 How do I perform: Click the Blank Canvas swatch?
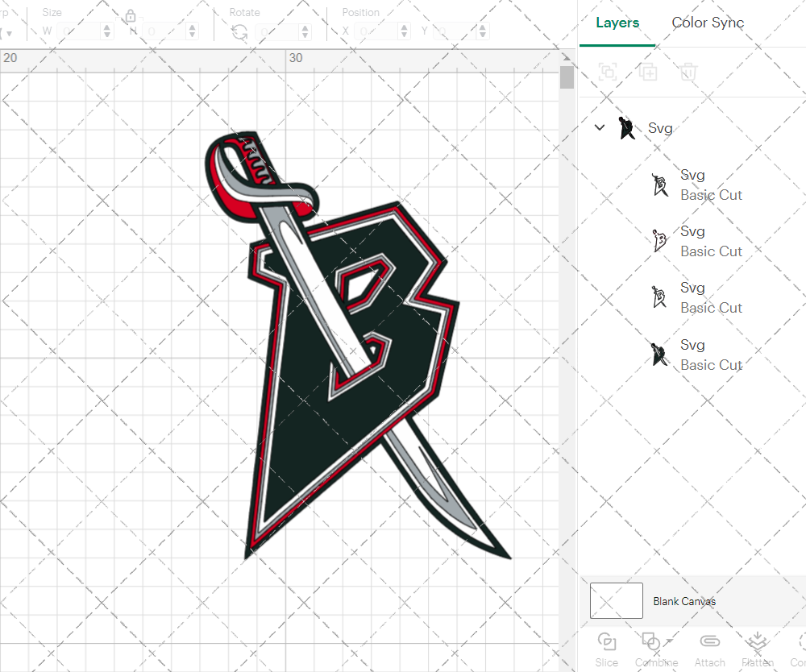617,600
